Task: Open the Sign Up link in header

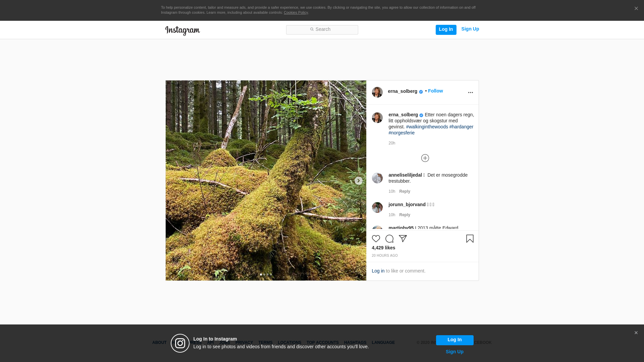Action: pyautogui.click(x=470, y=29)
